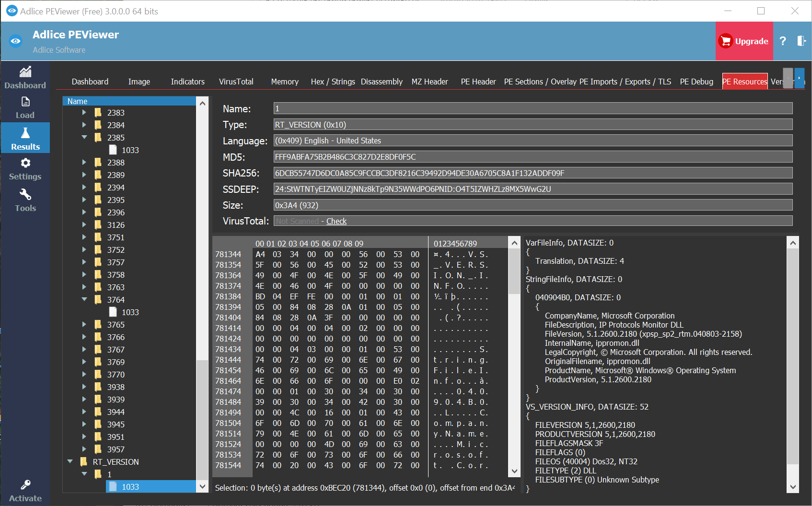Image resolution: width=812 pixels, height=506 pixels.
Task: Expand the 3957 folder node
Action: pyautogui.click(x=84, y=449)
